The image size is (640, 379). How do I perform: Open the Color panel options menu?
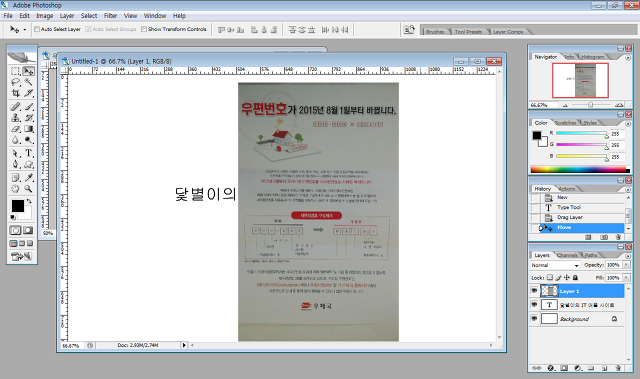(x=628, y=124)
